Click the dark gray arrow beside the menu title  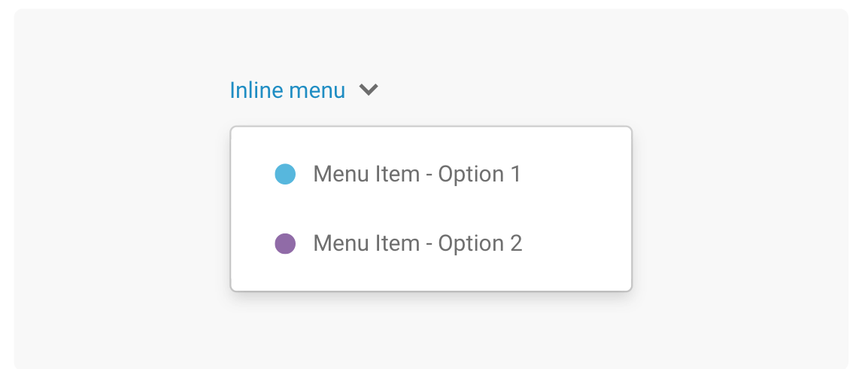369,89
